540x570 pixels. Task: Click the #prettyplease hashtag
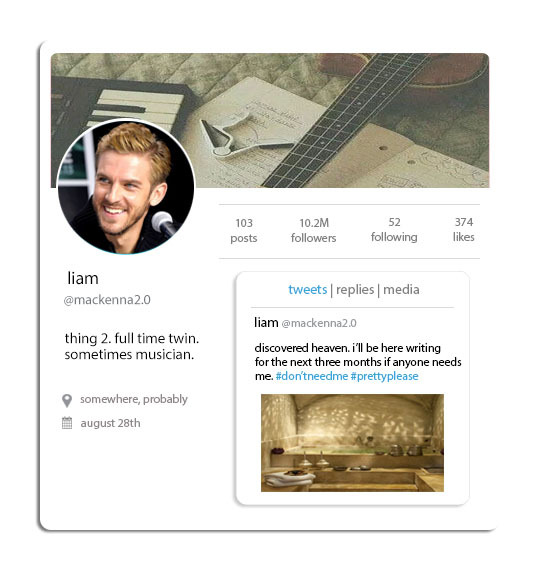384,376
